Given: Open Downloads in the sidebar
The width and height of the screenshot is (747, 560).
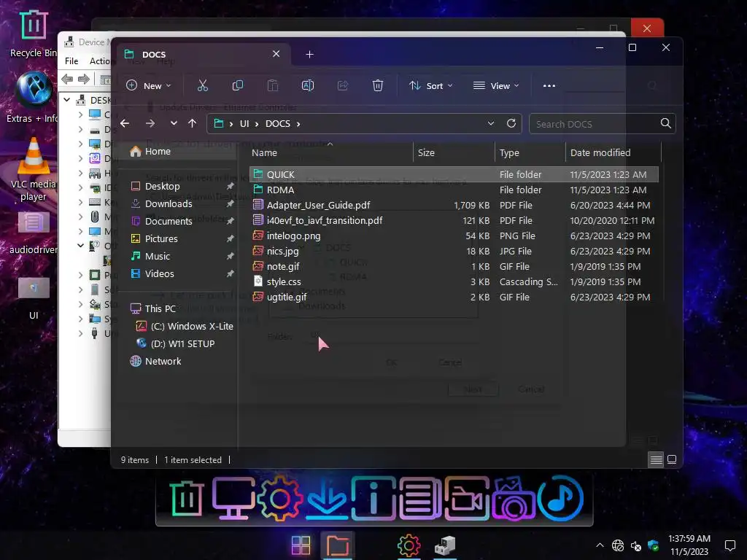Looking at the screenshot, I should coord(169,204).
